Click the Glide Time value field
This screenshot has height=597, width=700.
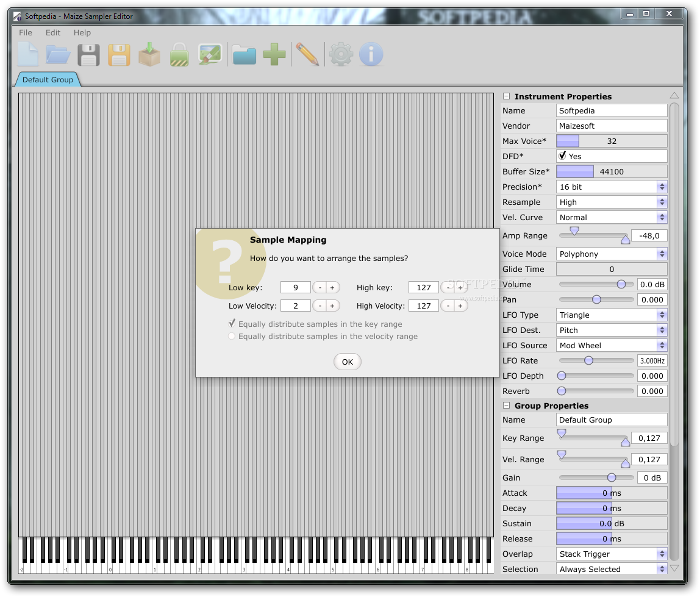(x=612, y=270)
